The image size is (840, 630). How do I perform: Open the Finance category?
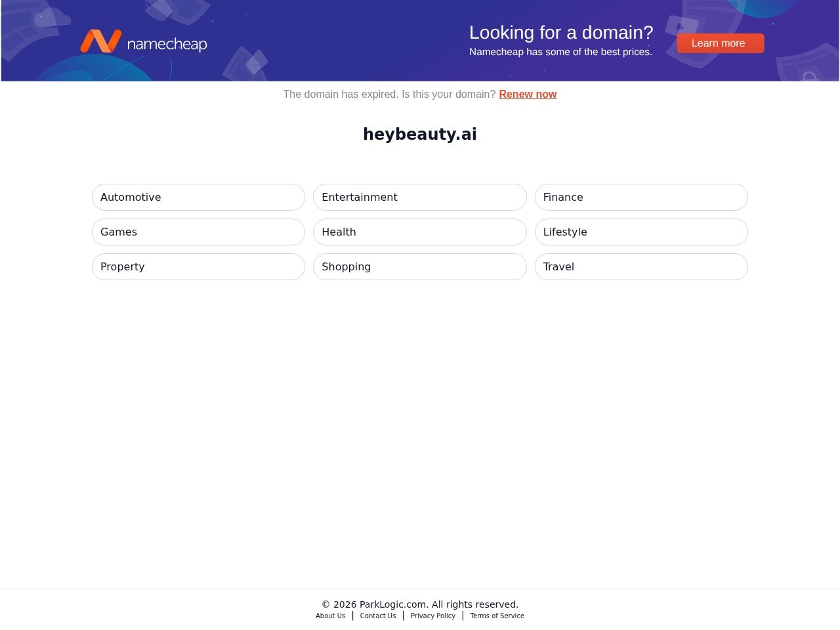coord(641,197)
